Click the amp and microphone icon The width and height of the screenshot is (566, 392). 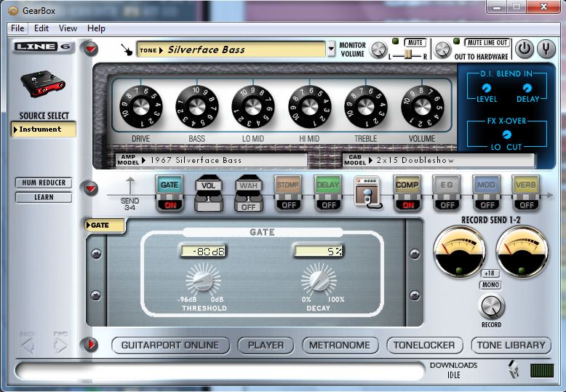pos(367,193)
